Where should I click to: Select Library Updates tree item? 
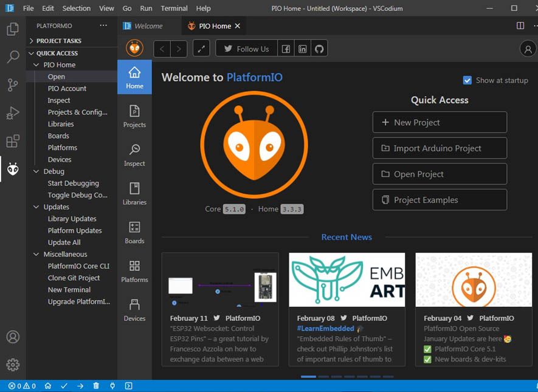[72, 219]
